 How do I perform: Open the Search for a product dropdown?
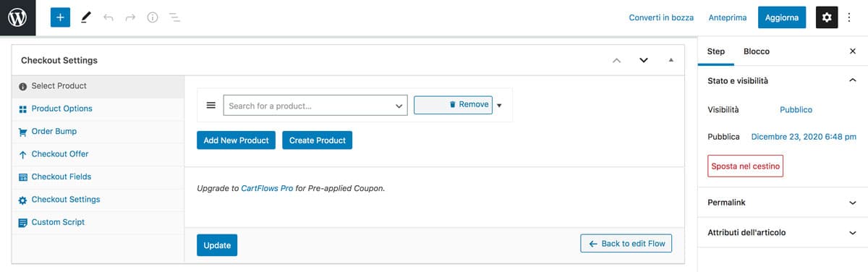click(x=315, y=106)
